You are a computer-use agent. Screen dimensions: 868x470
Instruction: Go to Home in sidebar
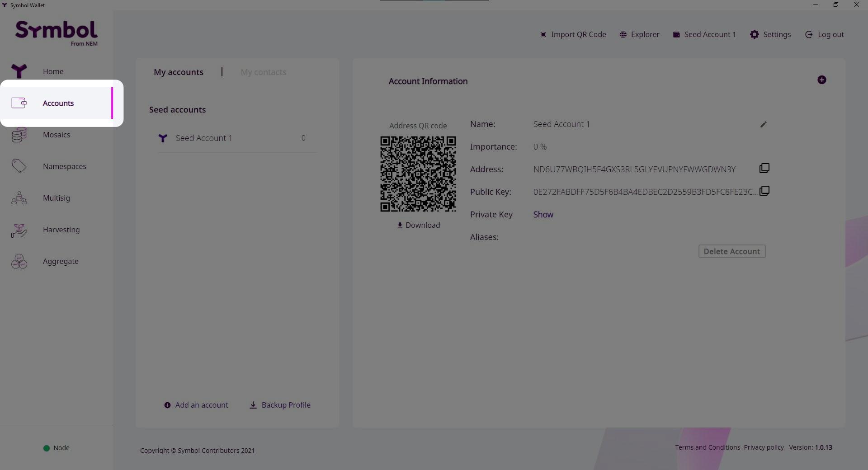click(53, 71)
